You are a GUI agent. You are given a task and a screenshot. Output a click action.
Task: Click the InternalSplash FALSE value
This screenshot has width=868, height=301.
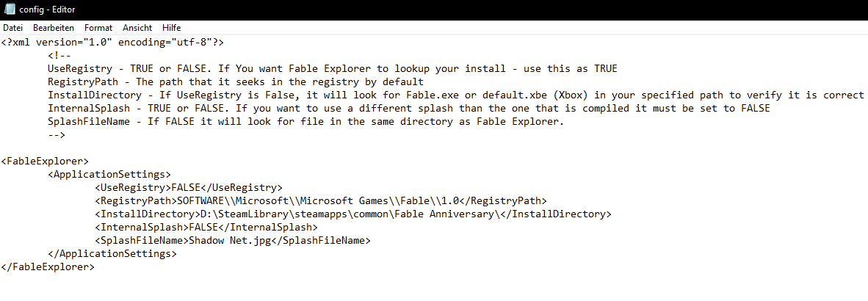[x=203, y=227]
